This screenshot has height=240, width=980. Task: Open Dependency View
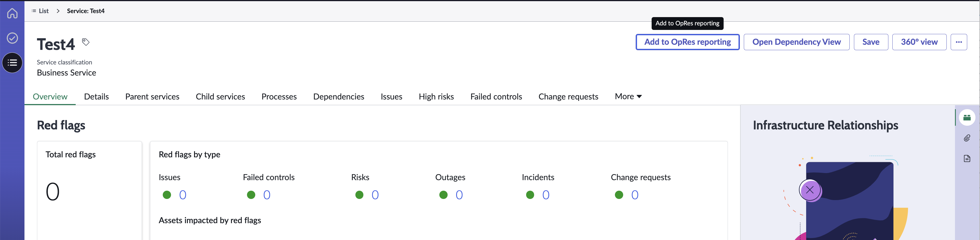[796, 42]
